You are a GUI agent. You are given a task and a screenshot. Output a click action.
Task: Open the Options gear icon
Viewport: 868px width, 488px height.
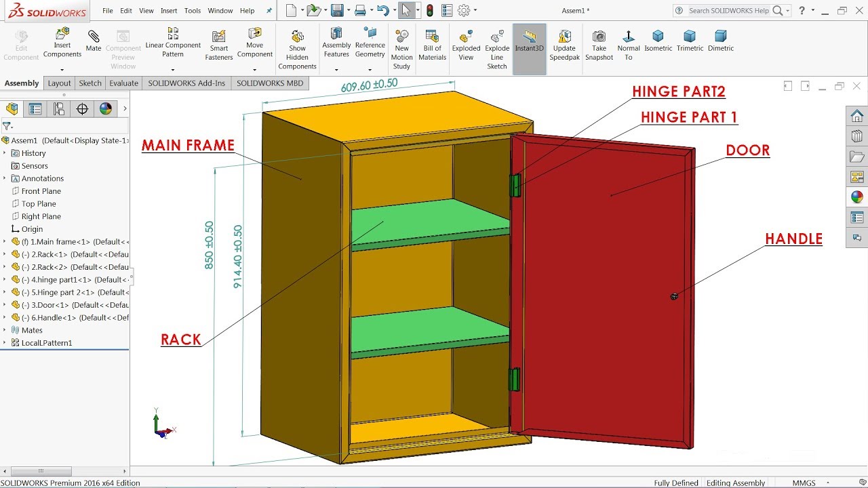tap(464, 10)
